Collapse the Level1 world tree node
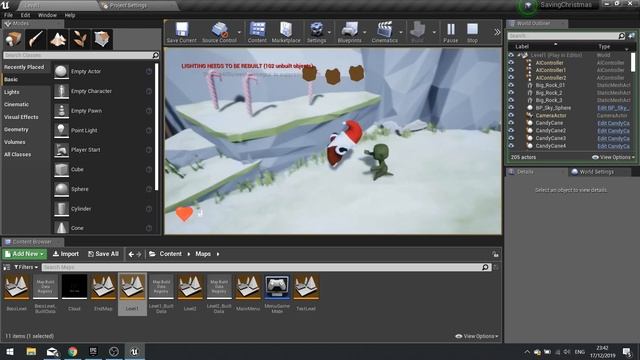 (519, 55)
